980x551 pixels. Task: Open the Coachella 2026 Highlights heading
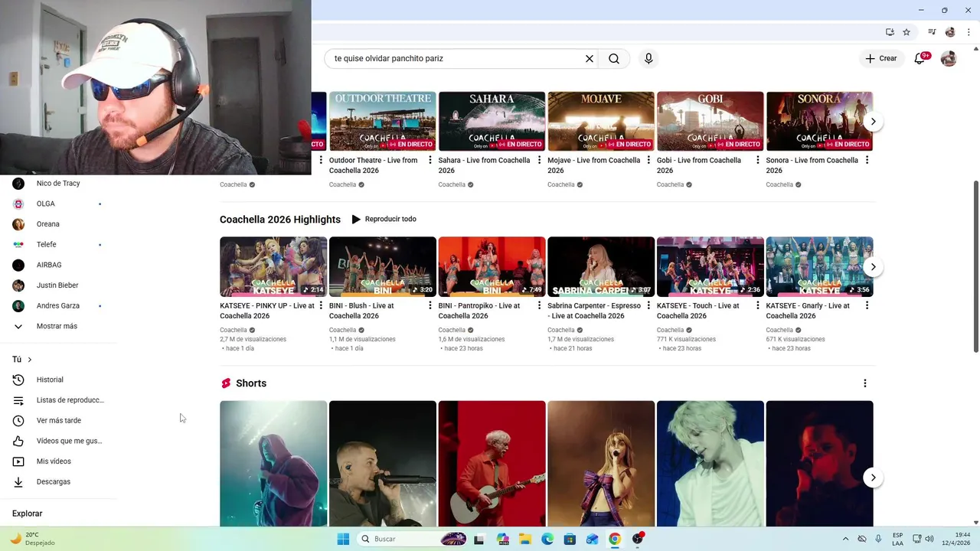(x=280, y=220)
